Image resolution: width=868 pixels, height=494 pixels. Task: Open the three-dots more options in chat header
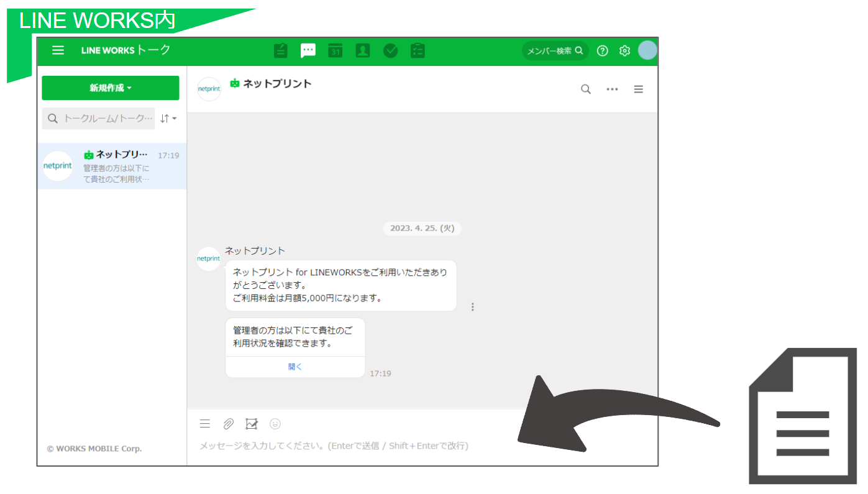[612, 89]
